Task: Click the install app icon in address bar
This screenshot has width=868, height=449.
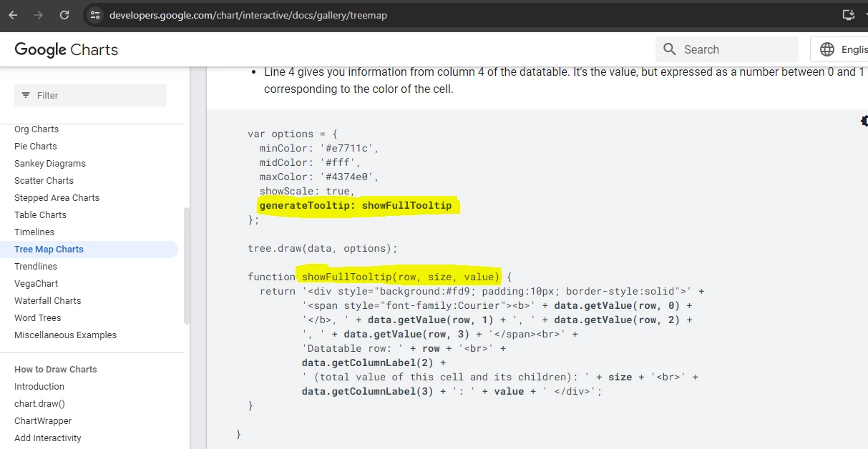Action: click(849, 15)
